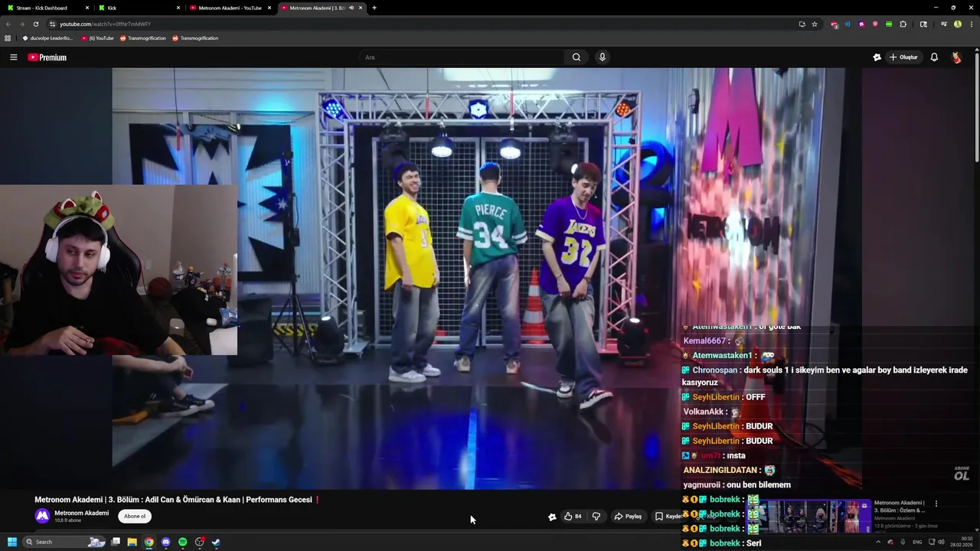The width and height of the screenshot is (980, 551).
Task: Open (6) YouTube bookmark
Action: coord(98,37)
